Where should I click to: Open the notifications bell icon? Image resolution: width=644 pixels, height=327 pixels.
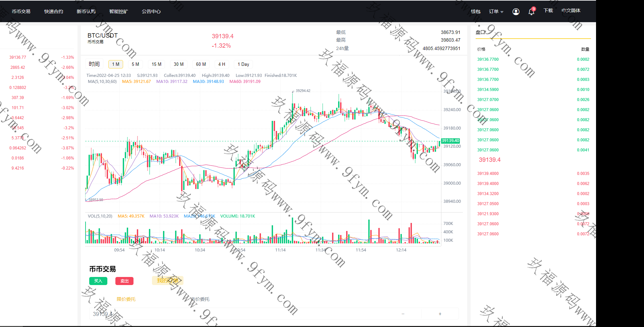click(531, 12)
